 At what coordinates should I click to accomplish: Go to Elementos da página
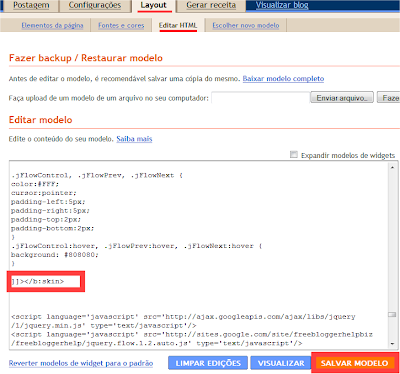[52, 25]
